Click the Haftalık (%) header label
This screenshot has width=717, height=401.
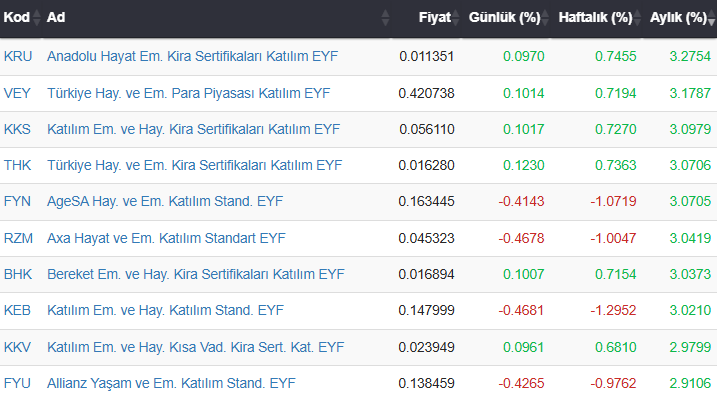pyautogui.click(x=595, y=17)
